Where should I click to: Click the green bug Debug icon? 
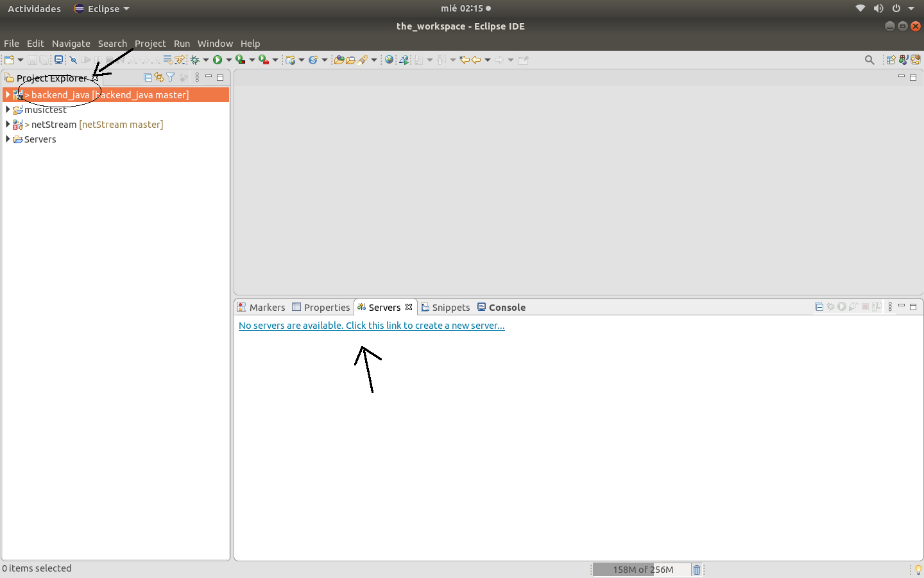pos(194,60)
